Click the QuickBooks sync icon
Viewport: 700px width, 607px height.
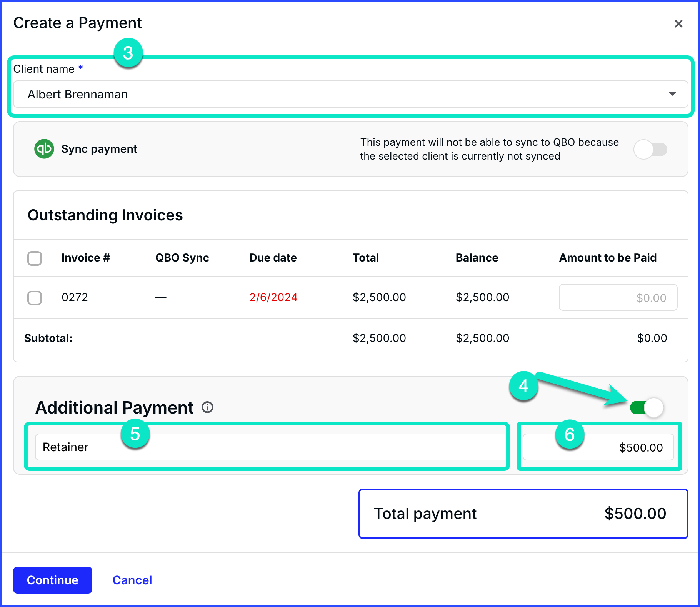point(43,149)
